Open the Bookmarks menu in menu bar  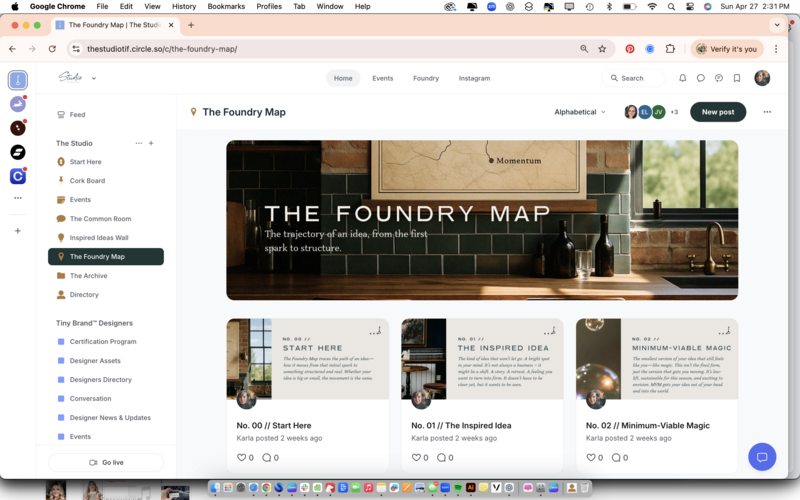pyautogui.click(x=226, y=6)
